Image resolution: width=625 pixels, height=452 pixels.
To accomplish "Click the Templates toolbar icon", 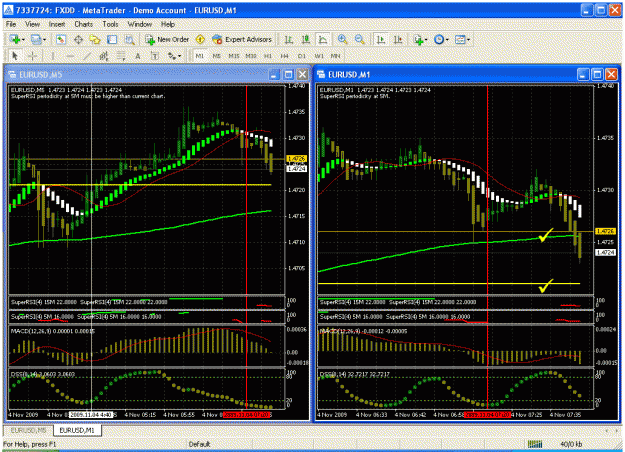I will (x=460, y=39).
